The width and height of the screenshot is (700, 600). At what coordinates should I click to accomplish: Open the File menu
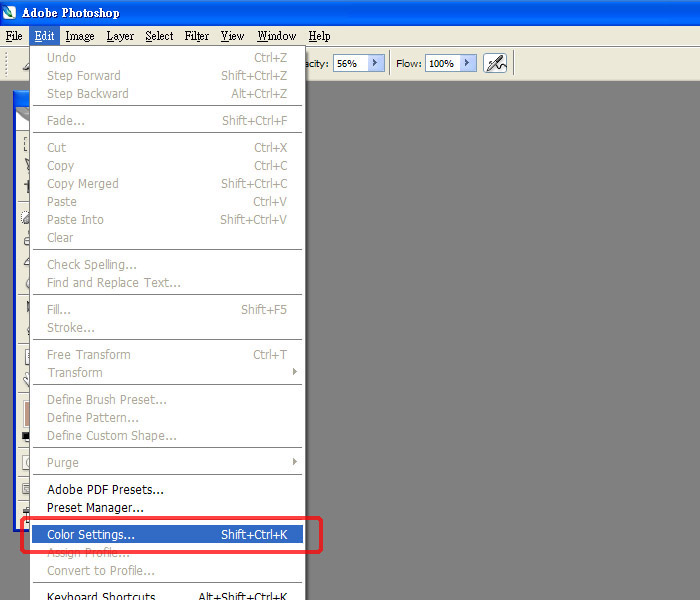pos(14,36)
